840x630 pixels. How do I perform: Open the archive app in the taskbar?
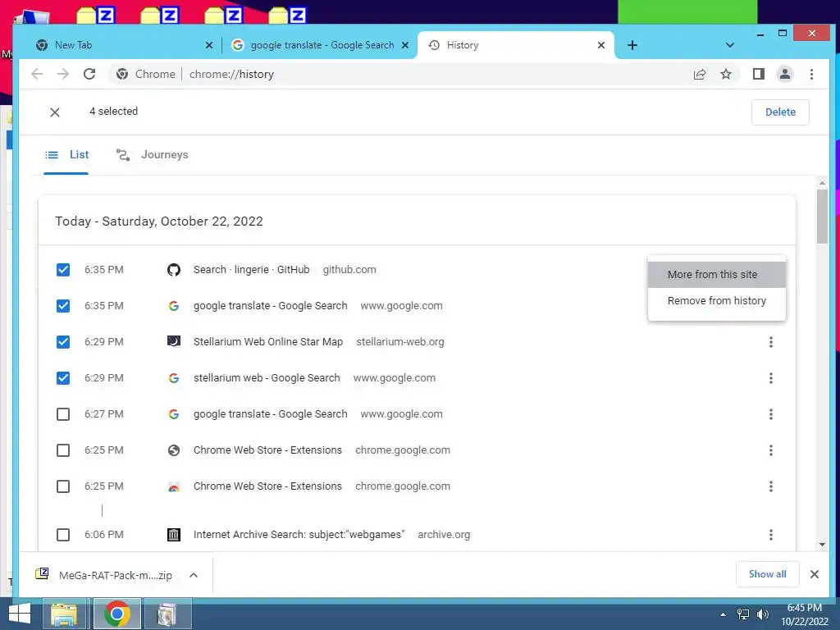tap(167, 614)
